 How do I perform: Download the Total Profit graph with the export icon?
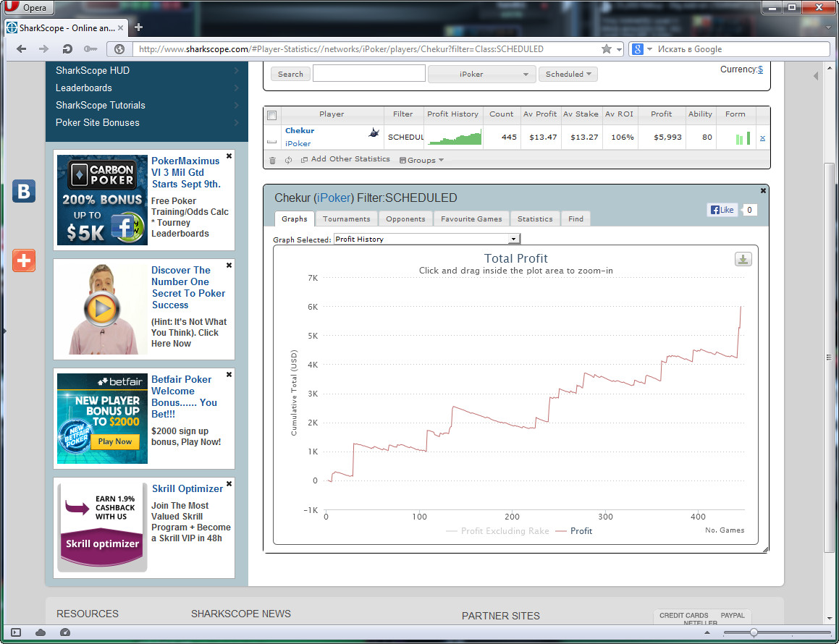click(743, 259)
